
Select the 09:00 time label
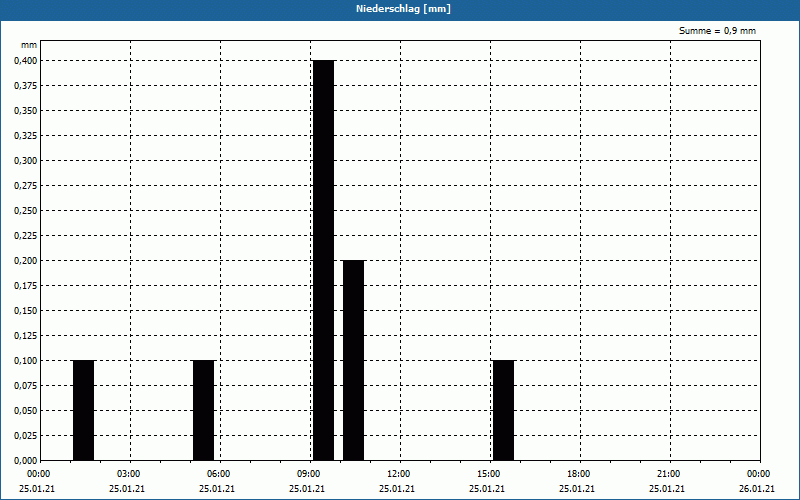(308, 474)
